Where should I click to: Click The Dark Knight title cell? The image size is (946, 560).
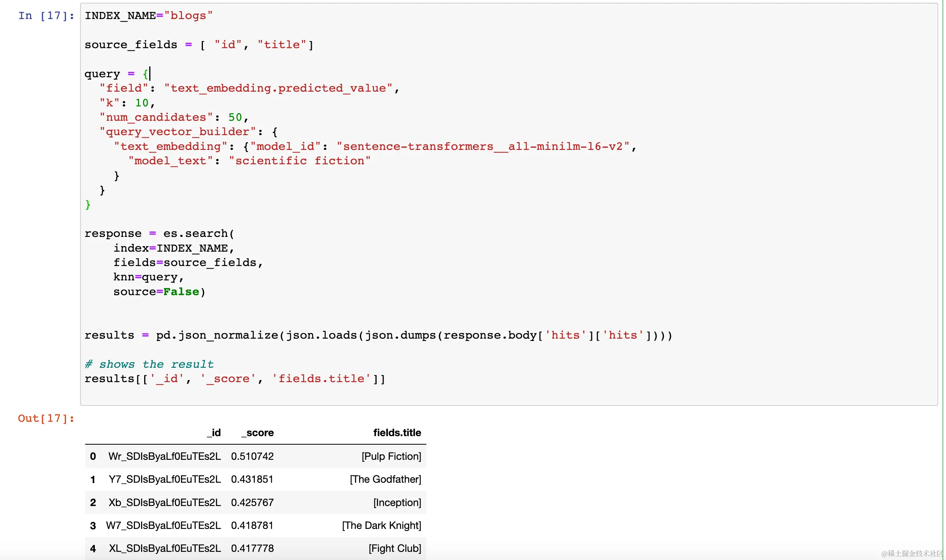[381, 525]
